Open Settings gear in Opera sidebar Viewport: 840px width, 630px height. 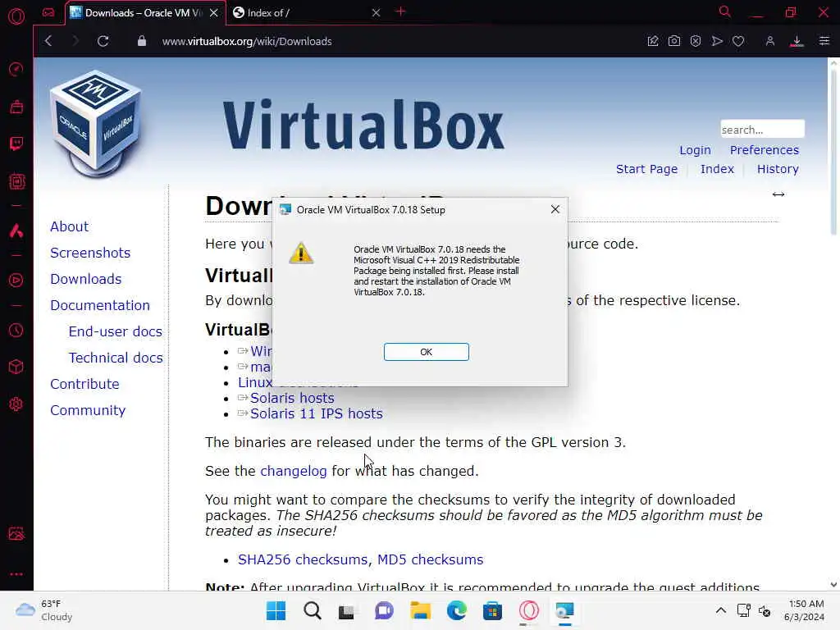(16, 404)
